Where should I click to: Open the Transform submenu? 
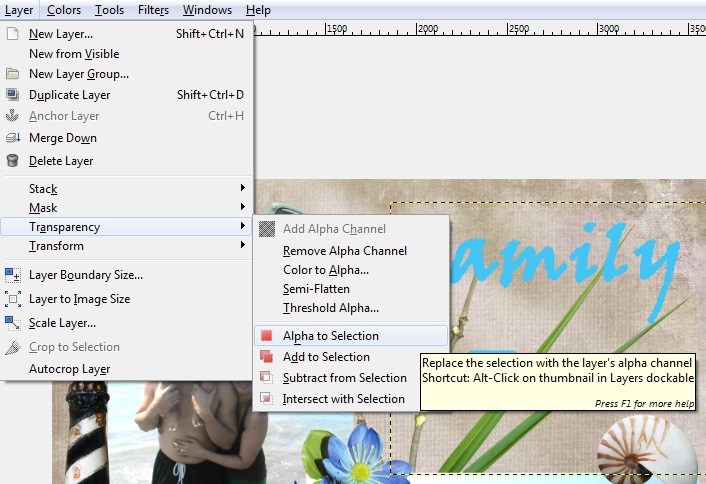pos(126,246)
